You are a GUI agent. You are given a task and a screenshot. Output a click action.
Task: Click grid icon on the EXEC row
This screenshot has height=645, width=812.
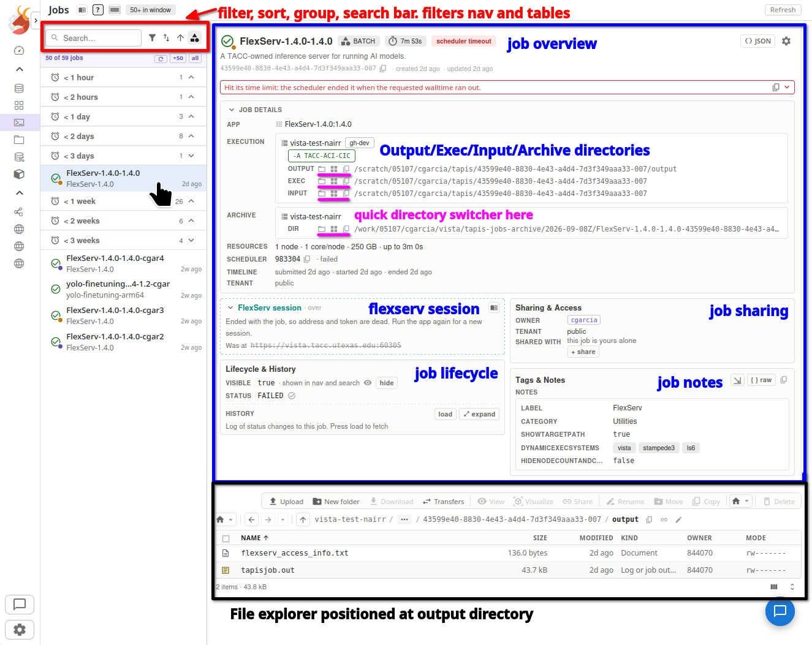coord(334,181)
